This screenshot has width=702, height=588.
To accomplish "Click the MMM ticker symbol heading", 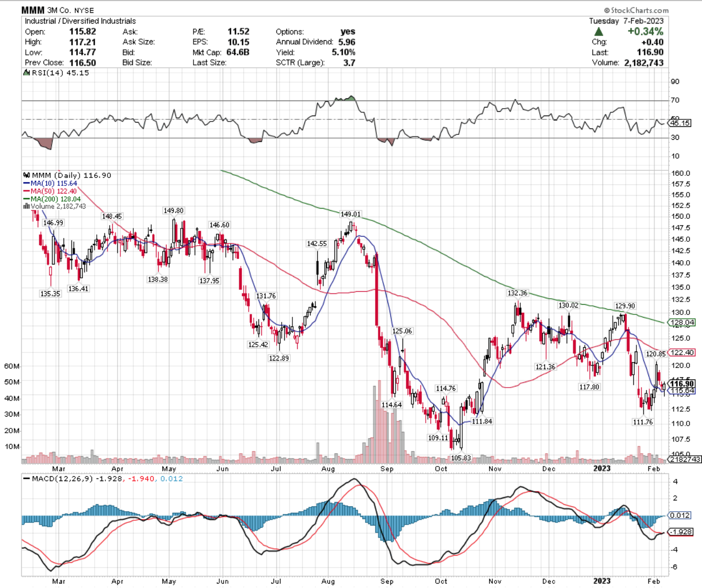I will [33, 10].
